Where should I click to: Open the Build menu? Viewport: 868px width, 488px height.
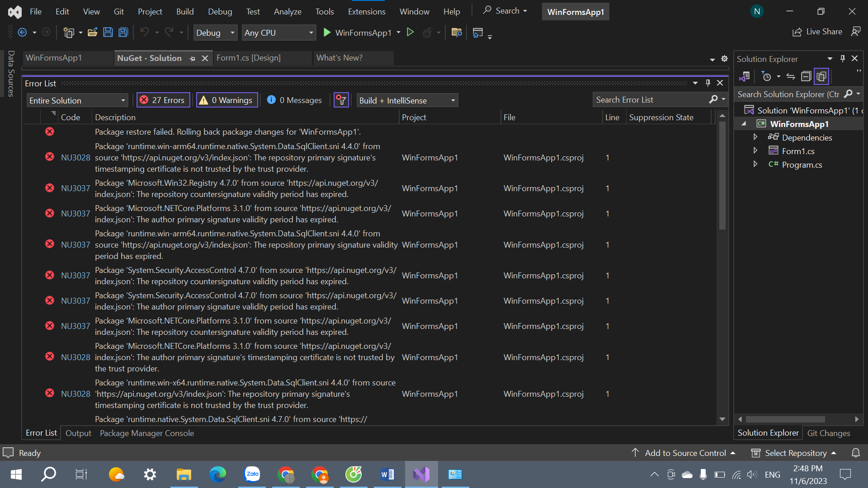185,12
